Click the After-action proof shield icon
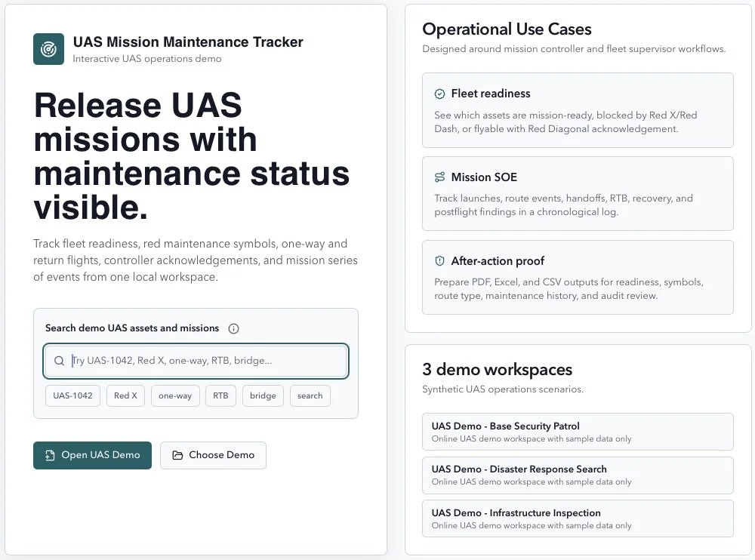 (439, 261)
